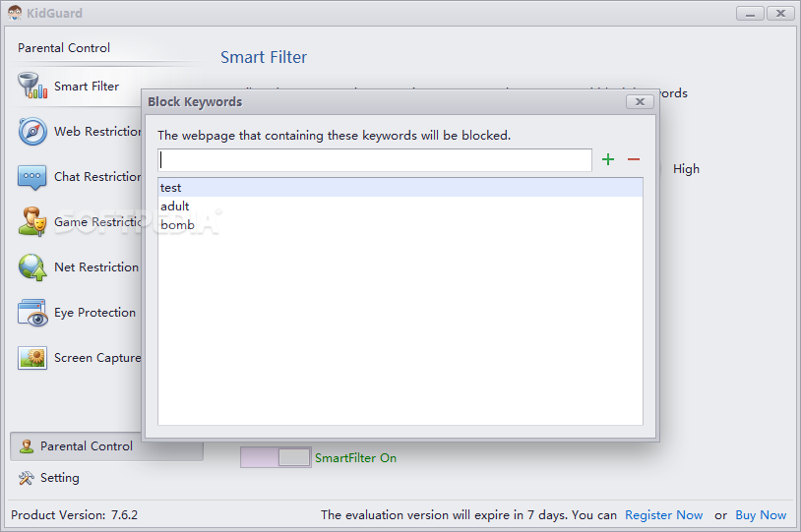The image size is (801, 532).
Task: Close the Block Keywords dialog
Action: (x=640, y=101)
